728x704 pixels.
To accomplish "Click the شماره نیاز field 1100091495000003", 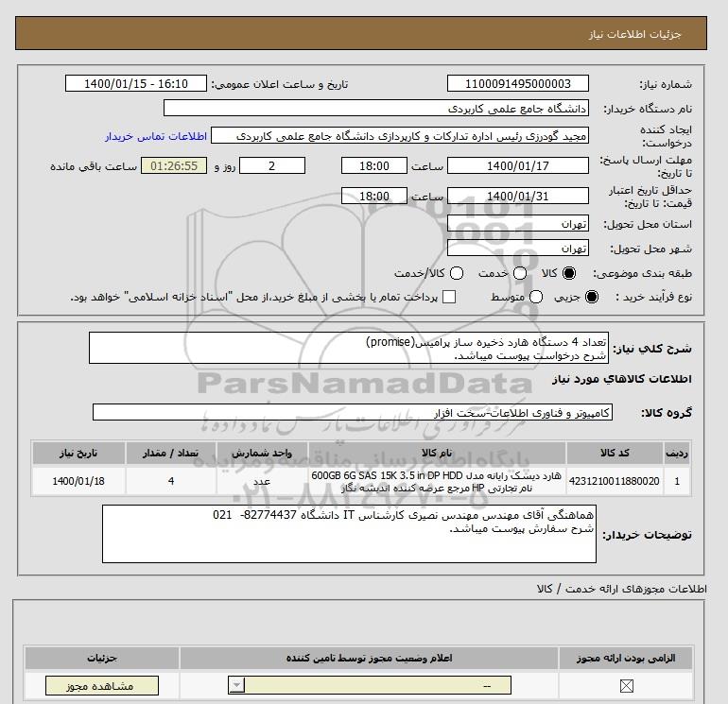I will pos(518,83).
